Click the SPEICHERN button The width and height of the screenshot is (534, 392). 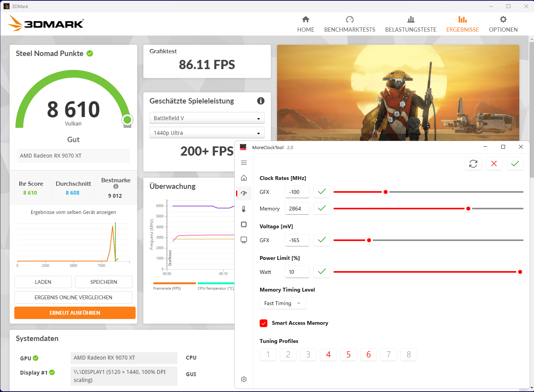pyautogui.click(x=104, y=282)
